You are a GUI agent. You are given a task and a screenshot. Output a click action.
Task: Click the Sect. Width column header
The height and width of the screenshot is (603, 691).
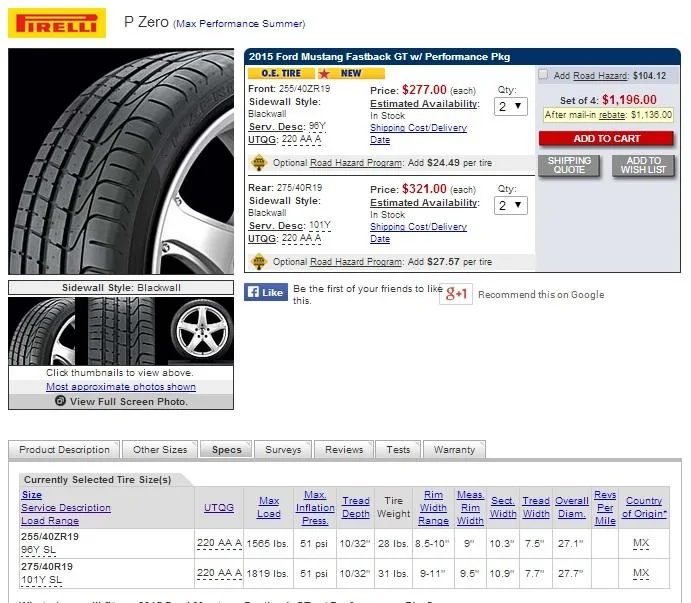pos(503,507)
